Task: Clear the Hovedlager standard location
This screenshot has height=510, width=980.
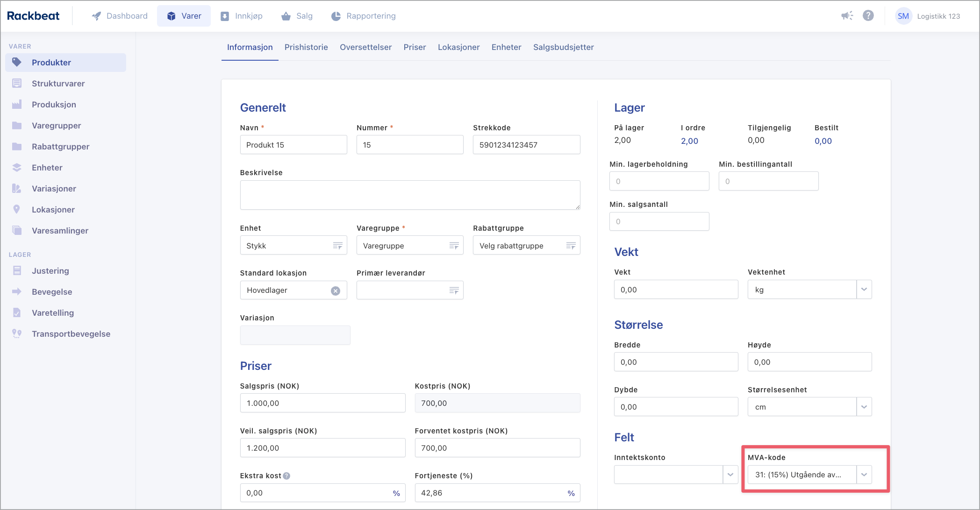Action: click(335, 290)
